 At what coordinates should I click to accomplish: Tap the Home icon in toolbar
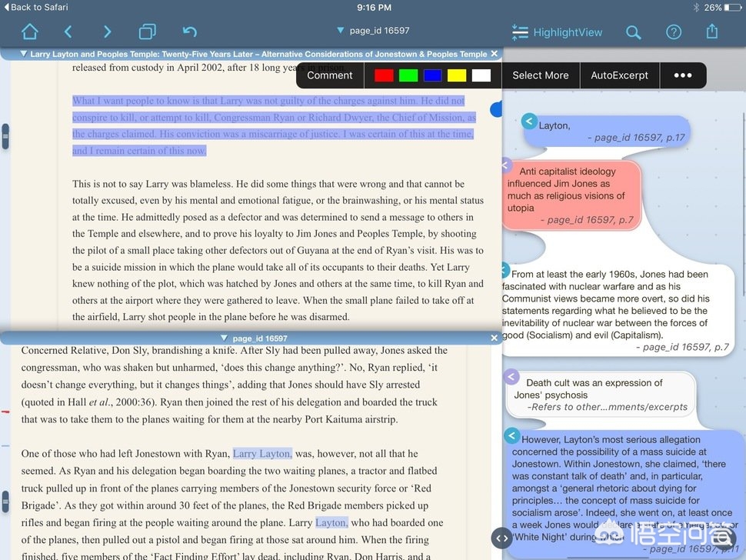click(30, 32)
